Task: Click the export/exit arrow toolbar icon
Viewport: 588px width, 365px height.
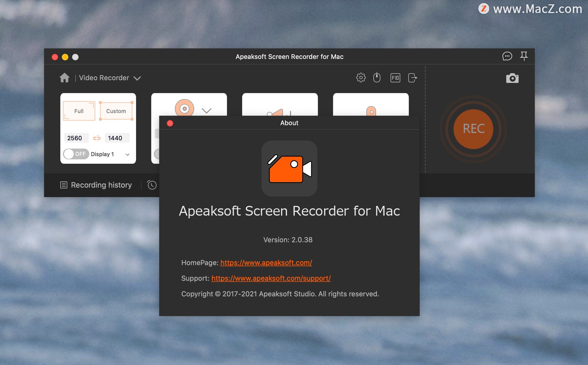Action: click(x=413, y=78)
